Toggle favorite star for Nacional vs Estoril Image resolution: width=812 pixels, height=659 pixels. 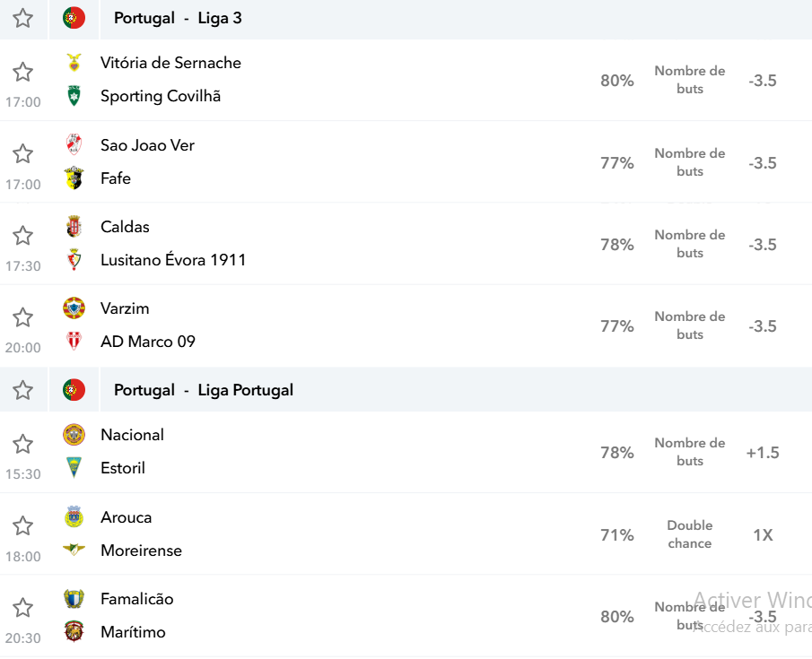click(22, 444)
